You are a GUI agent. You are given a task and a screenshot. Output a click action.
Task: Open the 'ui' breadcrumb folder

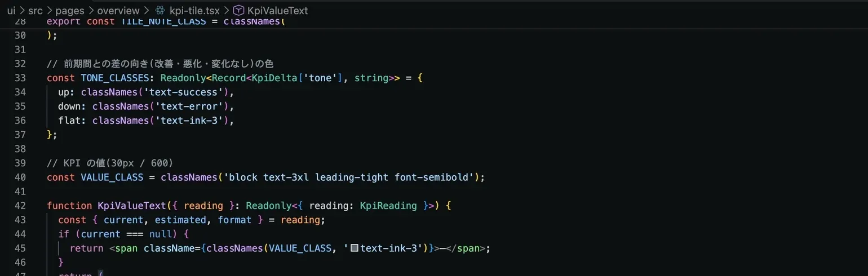(11, 10)
